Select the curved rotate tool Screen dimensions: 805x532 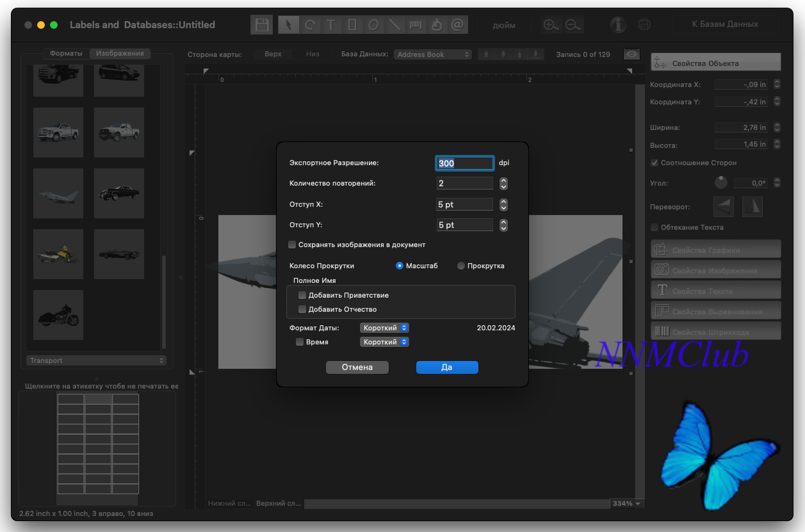click(310, 25)
